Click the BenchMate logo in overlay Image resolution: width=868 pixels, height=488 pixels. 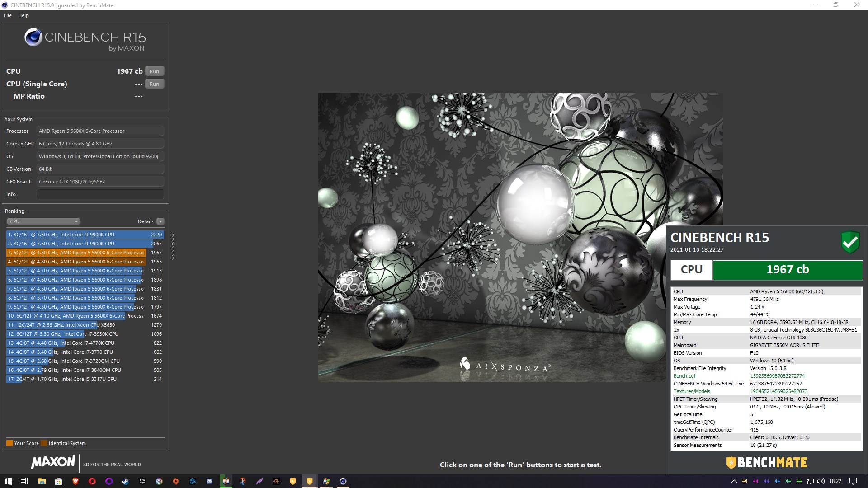[767, 463]
